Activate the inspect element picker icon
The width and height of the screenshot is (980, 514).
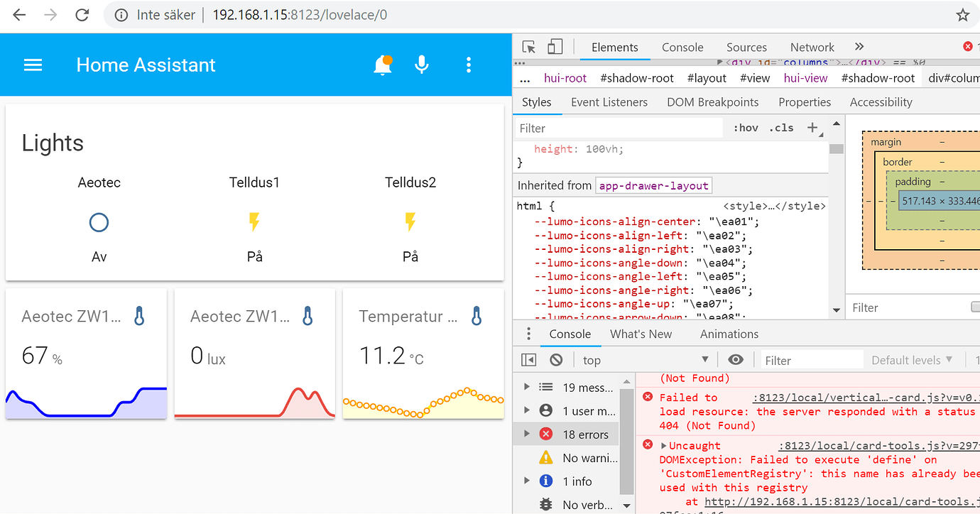[x=528, y=47]
